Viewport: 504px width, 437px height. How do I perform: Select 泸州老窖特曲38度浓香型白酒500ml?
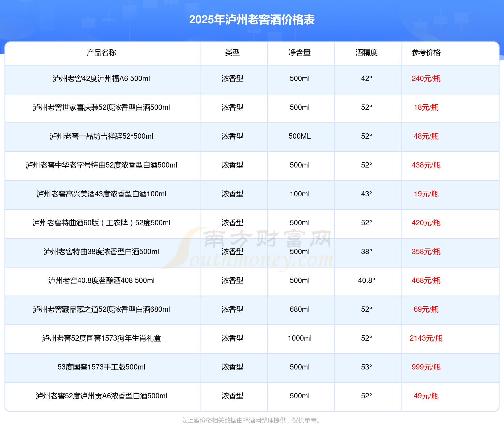101,252
